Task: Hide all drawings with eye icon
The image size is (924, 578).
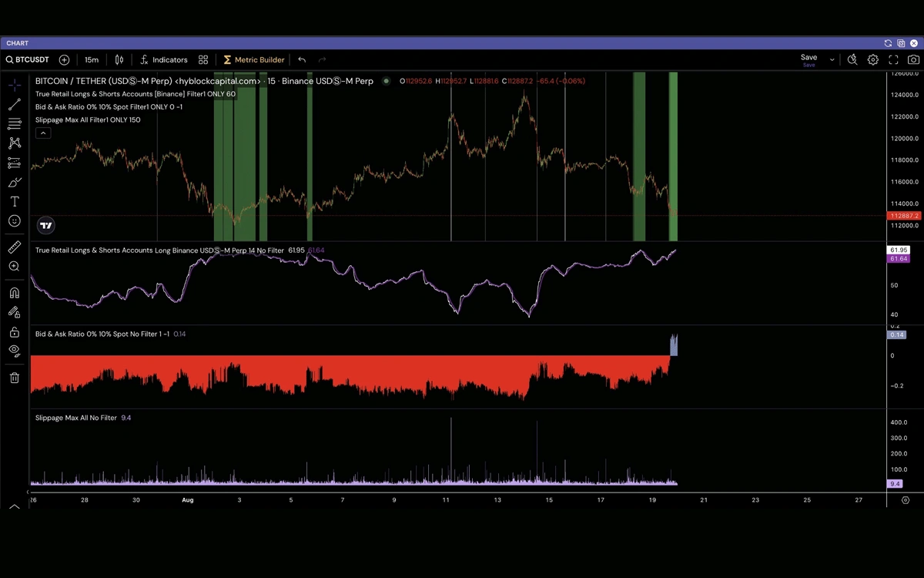Action: pos(15,351)
